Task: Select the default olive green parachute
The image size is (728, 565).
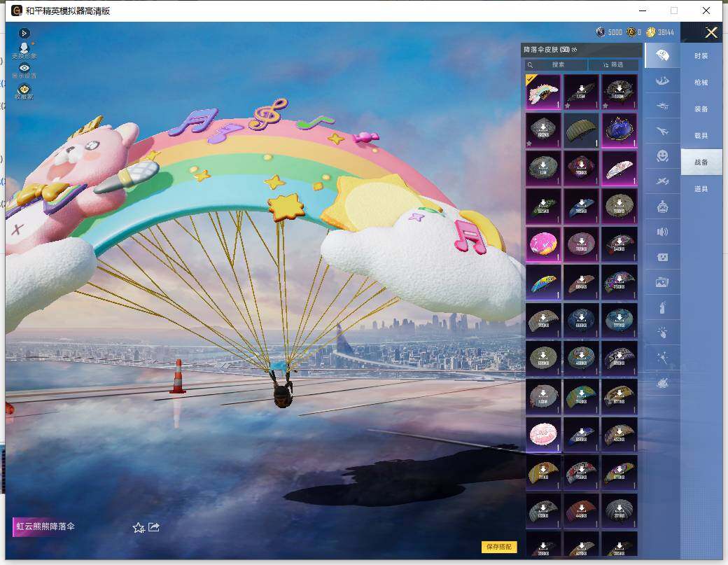Action: 581,130
